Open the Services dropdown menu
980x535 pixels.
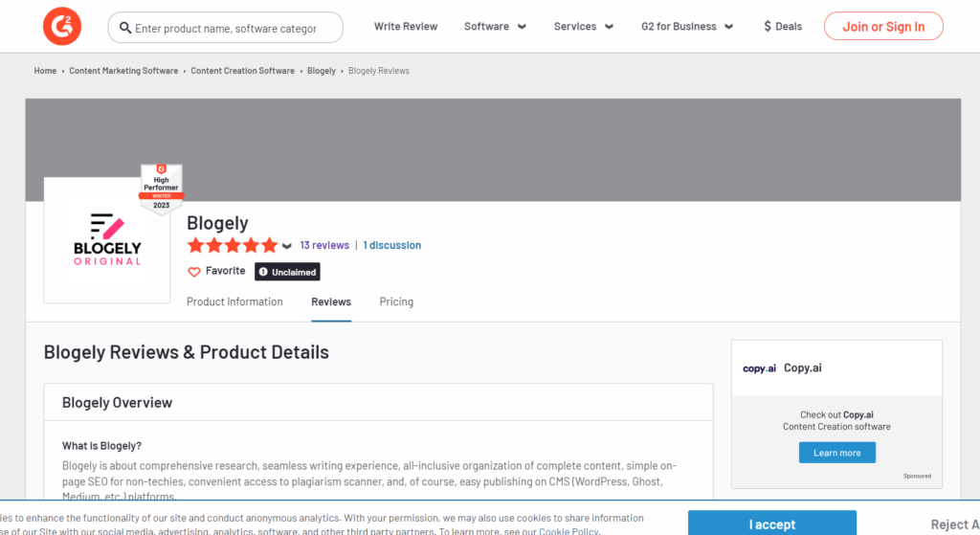tap(583, 26)
